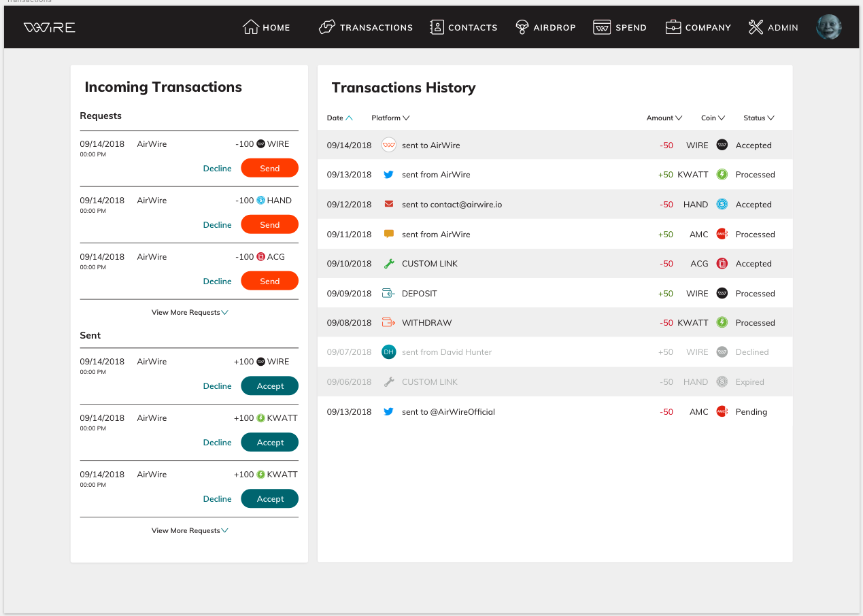Send the -100 ACG request
Viewport: 863px width, 616px height.
click(270, 281)
